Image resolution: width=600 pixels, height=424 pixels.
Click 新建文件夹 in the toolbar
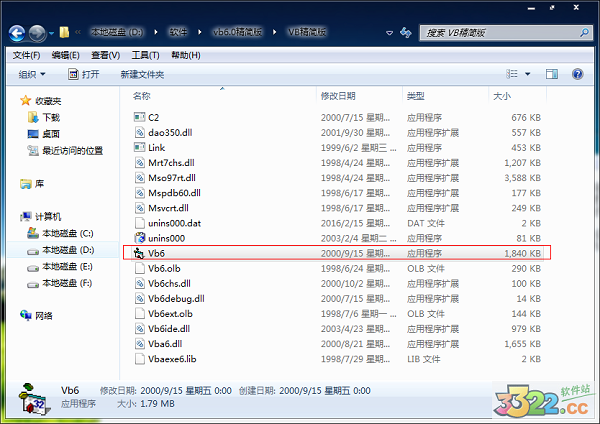tap(142, 74)
